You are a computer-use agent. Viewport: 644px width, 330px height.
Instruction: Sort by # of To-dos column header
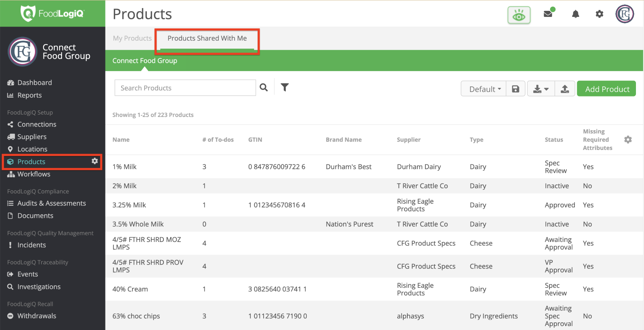coord(218,140)
